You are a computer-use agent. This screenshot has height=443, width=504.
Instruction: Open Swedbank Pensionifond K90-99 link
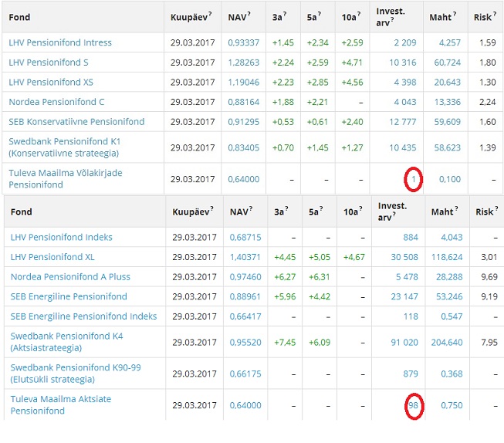click(x=76, y=374)
